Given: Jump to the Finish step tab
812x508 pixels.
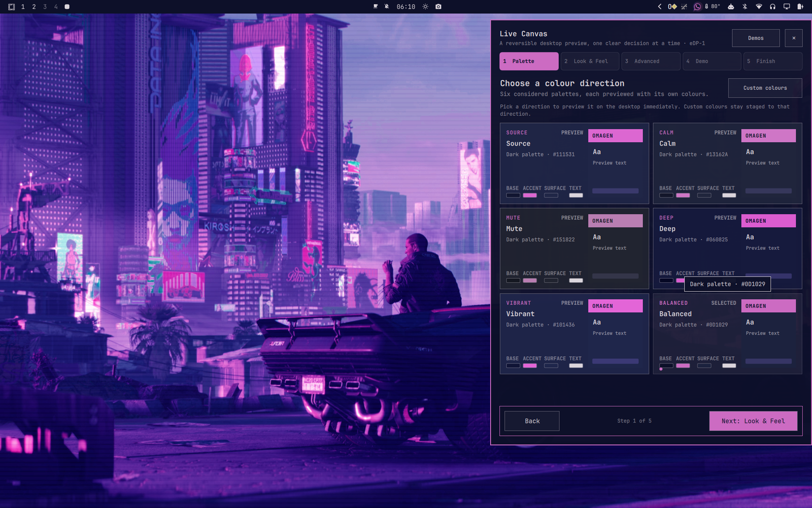Looking at the screenshot, I should tap(773, 61).
